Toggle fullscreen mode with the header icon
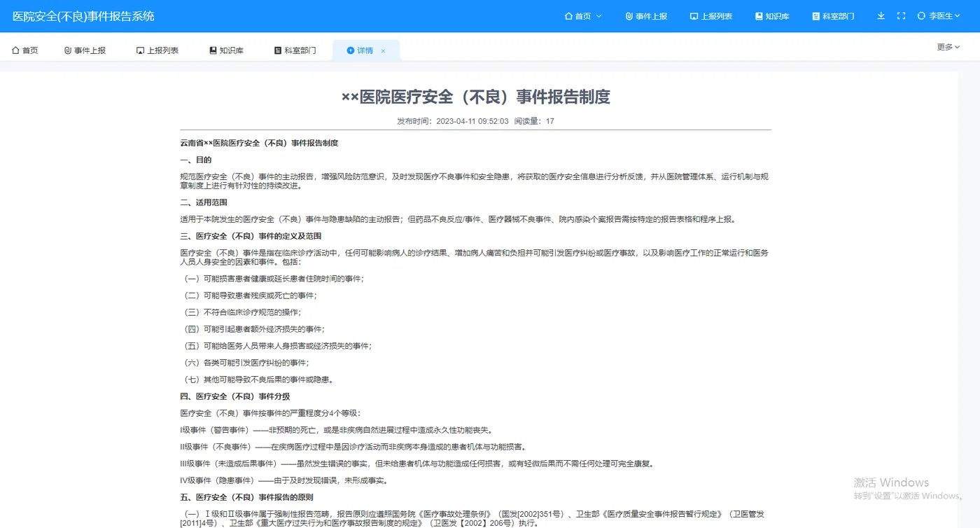 tap(901, 16)
